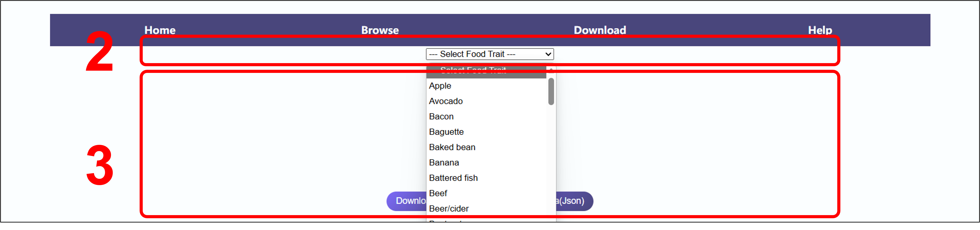Select Banana food trait
This screenshot has height=230, width=980.
444,163
